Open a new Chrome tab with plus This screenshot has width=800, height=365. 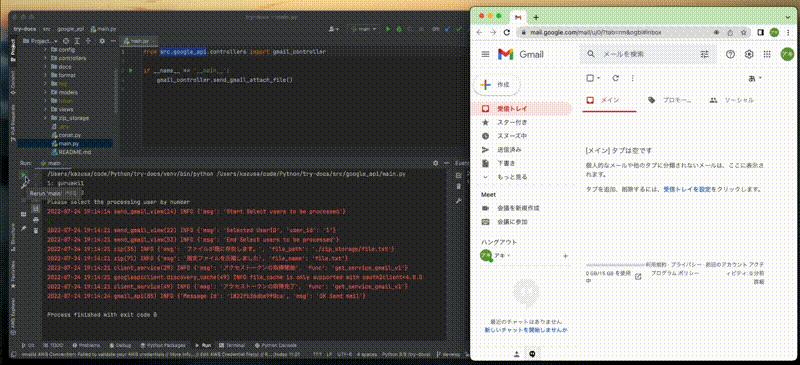536,17
